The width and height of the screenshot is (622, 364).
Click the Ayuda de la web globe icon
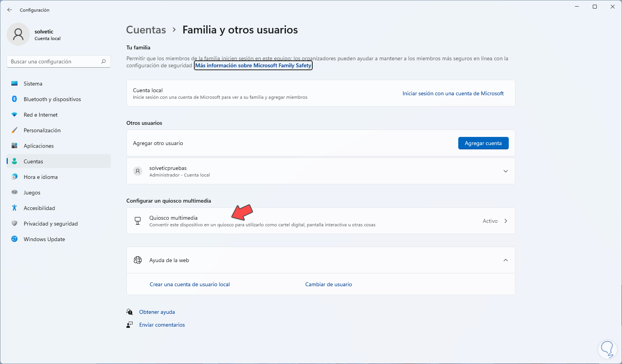point(138,260)
